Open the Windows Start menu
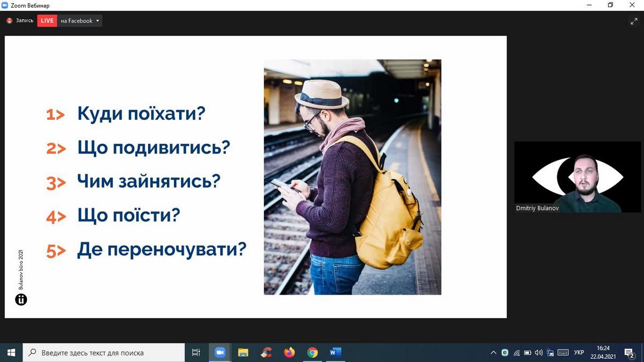The width and height of the screenshot is (644, 362). (11, 352)
